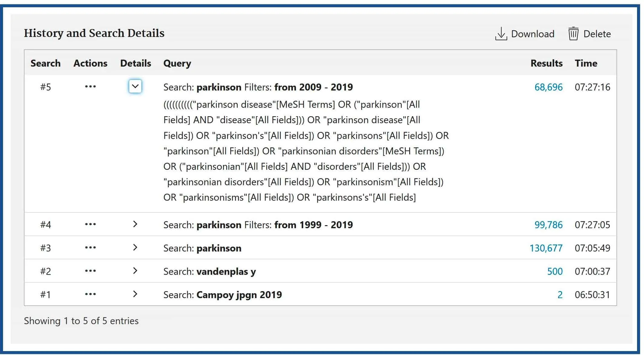644x355 pixels.
Task: Open actions ellipsis for search #1
Action: pyautogui.click(x=90, y=294)
